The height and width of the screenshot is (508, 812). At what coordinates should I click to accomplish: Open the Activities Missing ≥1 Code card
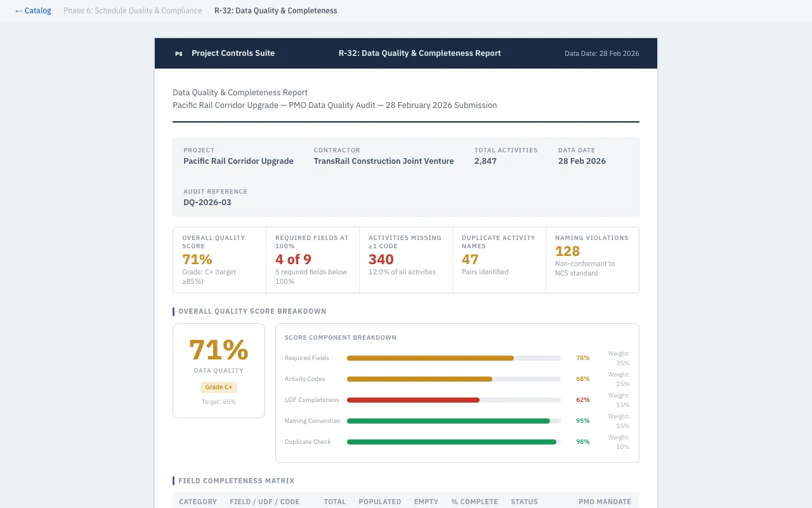pyautogui.click(x=406, y=260)
